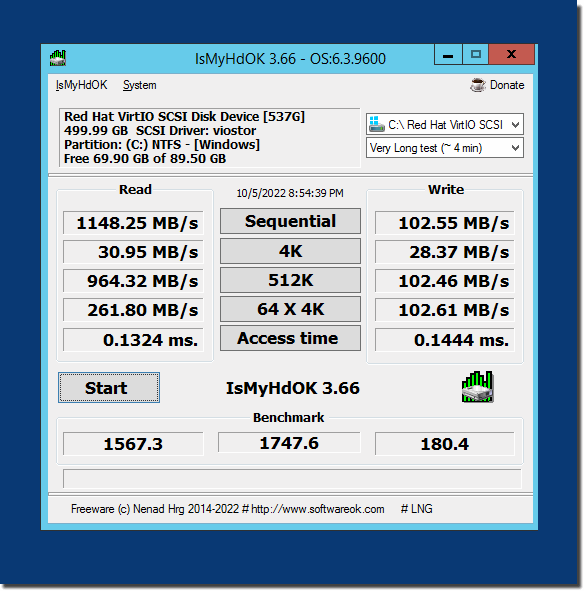The image size is (584, 591).
Task: Click the 102.61 MB/s write value
Action: 445,310
